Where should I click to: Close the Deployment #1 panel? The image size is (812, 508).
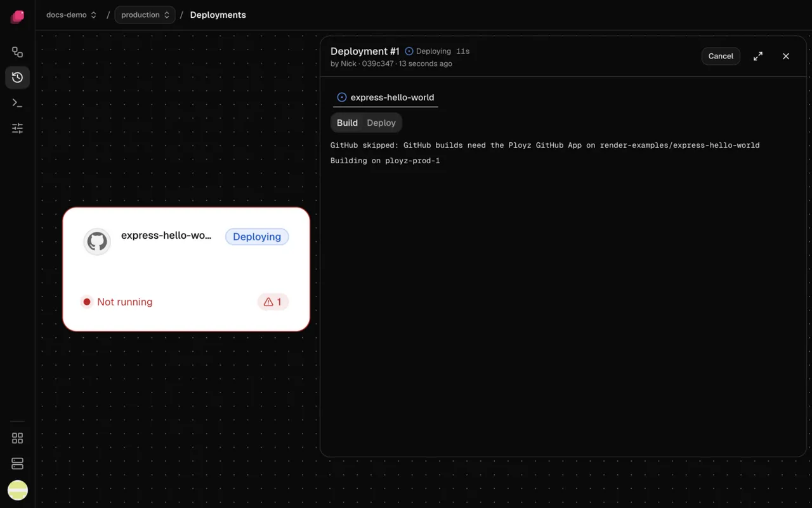click(x=786, y=56)
